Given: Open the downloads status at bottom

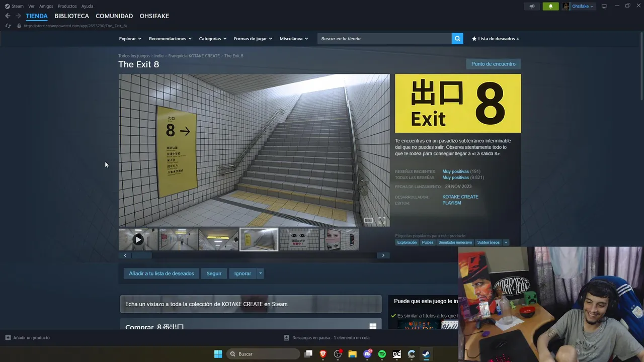Looking at the screenshot, I should coord(327,338).
